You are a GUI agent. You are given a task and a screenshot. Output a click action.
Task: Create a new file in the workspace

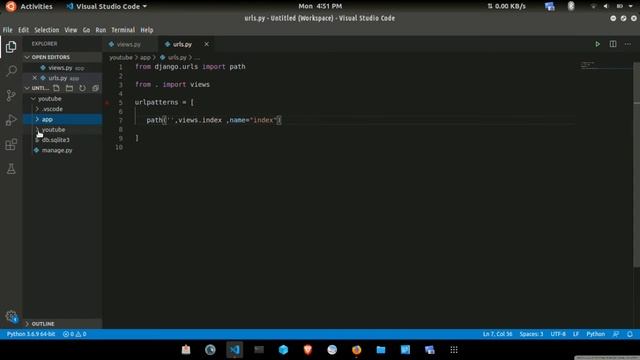click(x=56, y=88)
